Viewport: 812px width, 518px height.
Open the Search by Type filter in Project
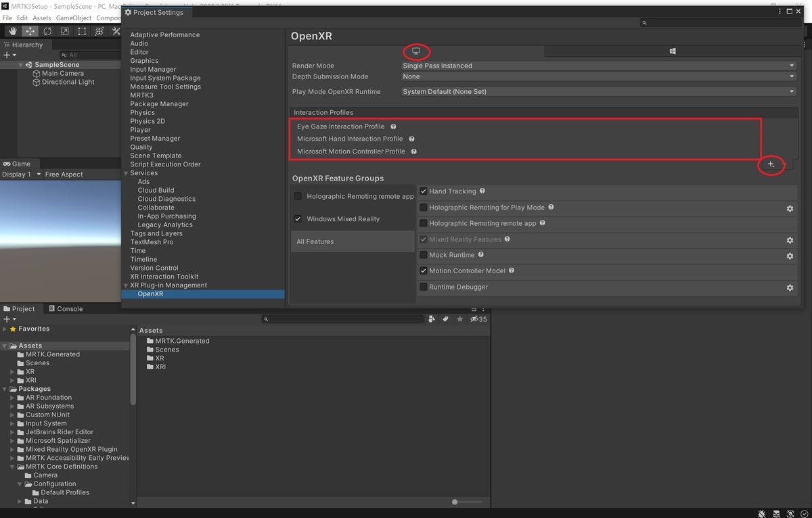[x=432, y=319]
